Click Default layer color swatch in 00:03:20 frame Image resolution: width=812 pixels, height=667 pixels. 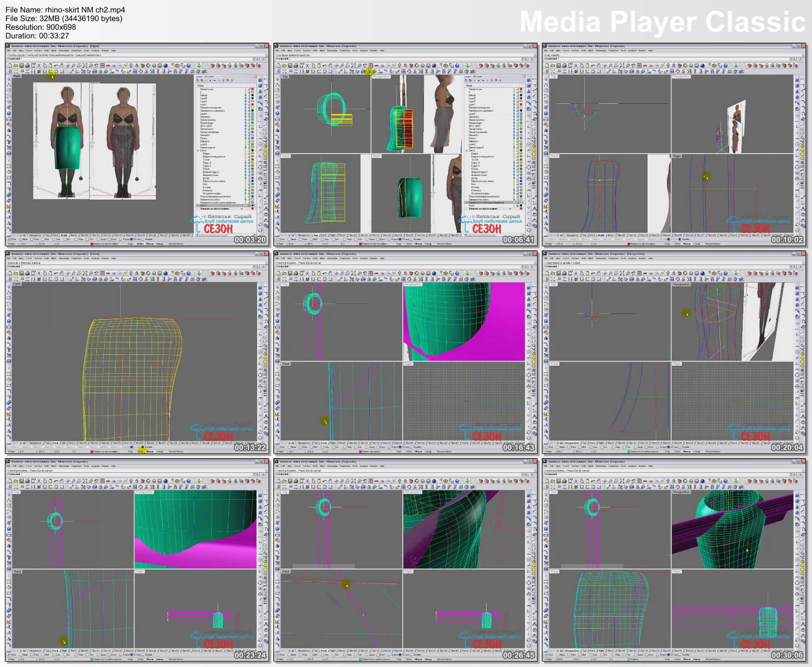(x=252, y=95)
